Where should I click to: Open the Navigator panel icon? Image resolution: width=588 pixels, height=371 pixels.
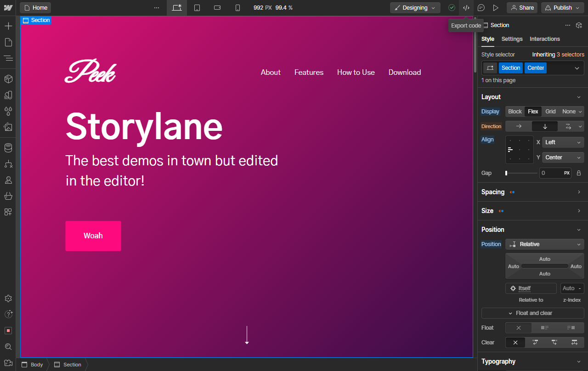tap(8, 58)
